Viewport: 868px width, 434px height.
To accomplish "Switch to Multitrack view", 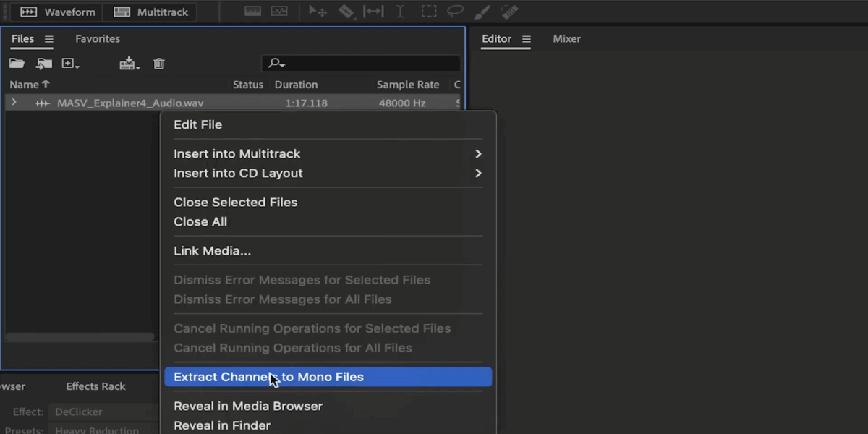I will tap(150, 12).
